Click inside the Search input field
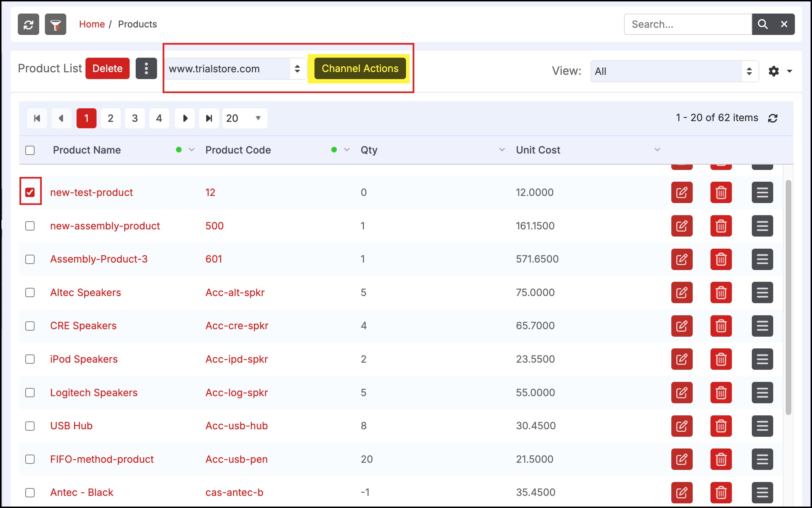Screen dimensions: 812x508 [x=687, y=24]
